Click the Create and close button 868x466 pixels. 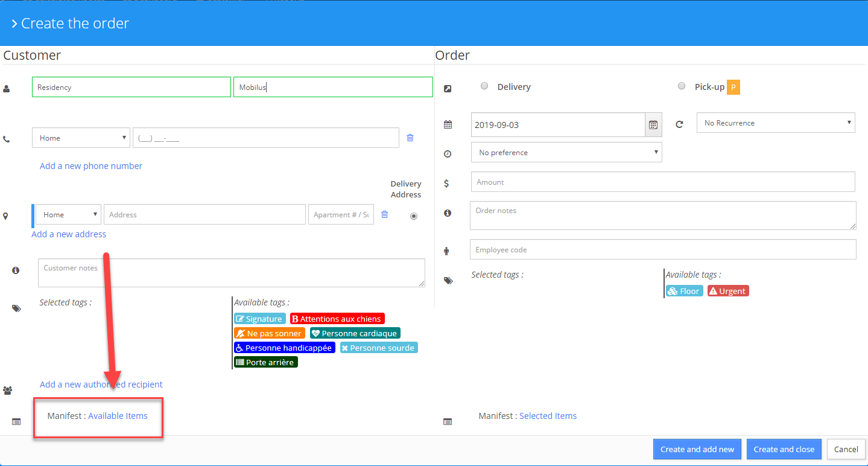tap(784, 449)
